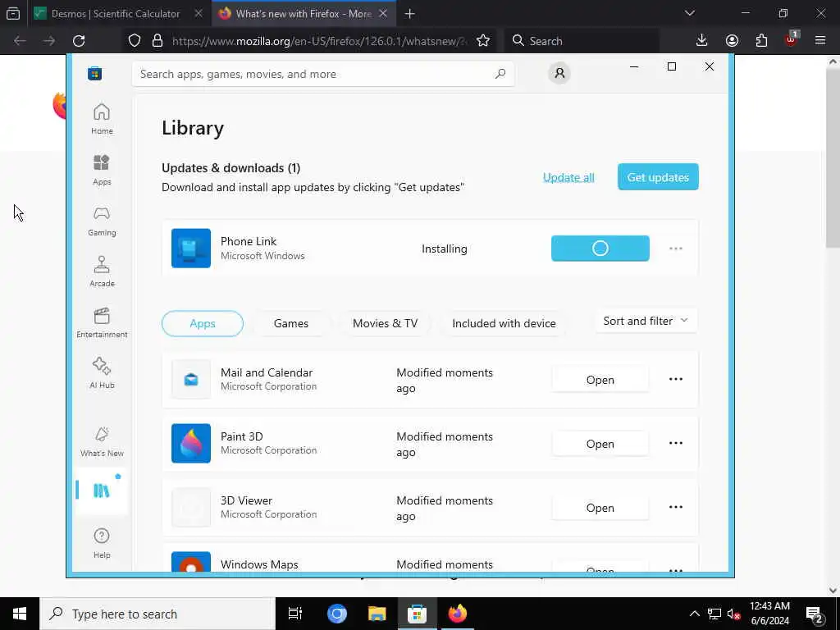
Task: Open Firefox application menu
Action: (x=820, y=41)
